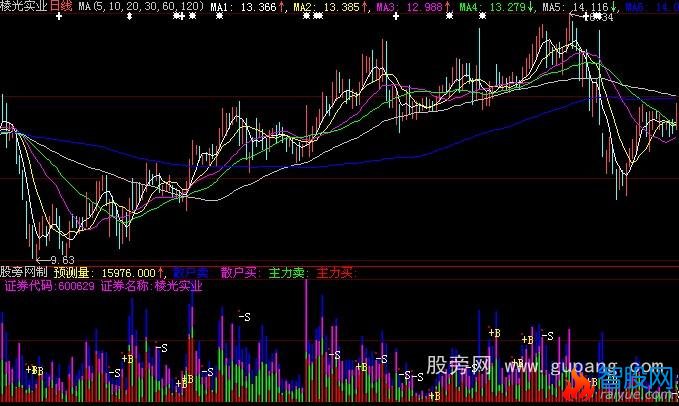The height and width of the screenshot is (406, 679).
Task: Click the +BB buy signal marker
Action: click(x=35, y=371)
